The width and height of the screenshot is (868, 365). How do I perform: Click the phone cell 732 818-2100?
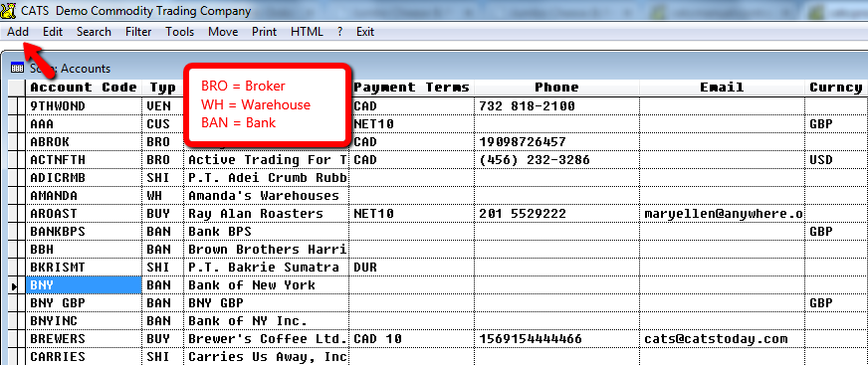[556, 105]
